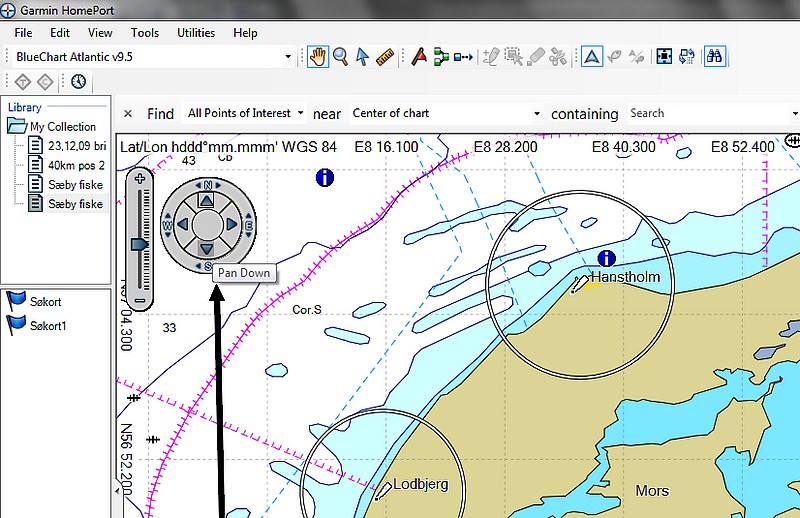The width and height of the screenshot is (800, 518).
Task: Click the Lodbjerg label on map
Action: point(421,484)
